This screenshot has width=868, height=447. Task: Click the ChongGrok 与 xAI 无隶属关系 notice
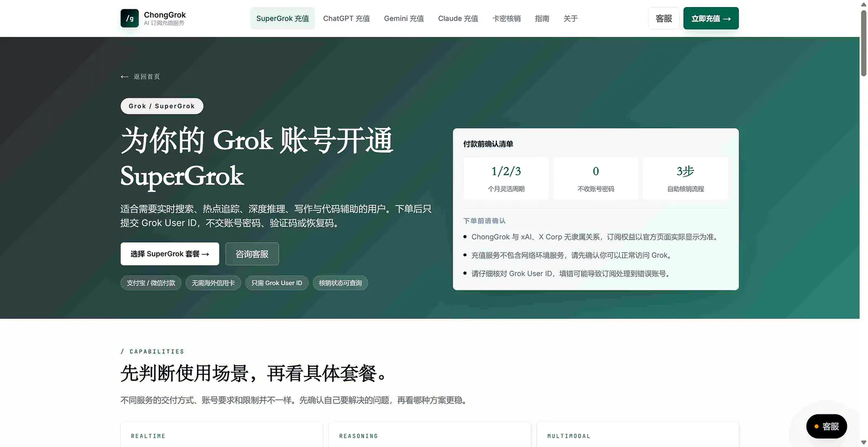point(595,237)
